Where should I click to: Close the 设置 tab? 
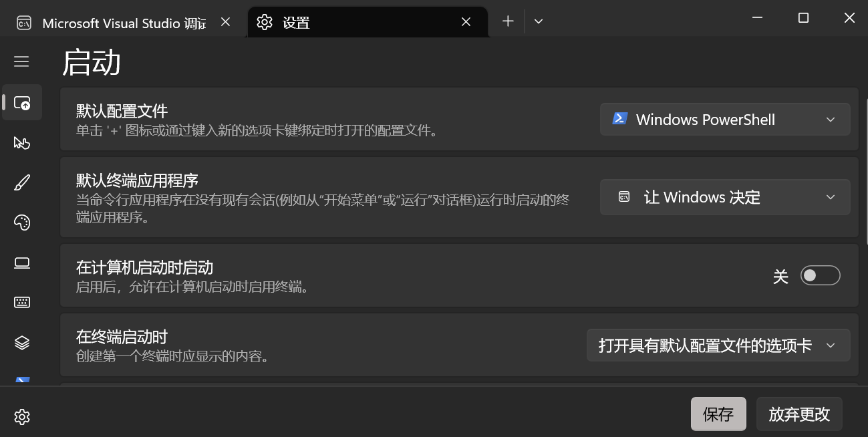pyautogui.click(x=466, y=22)
